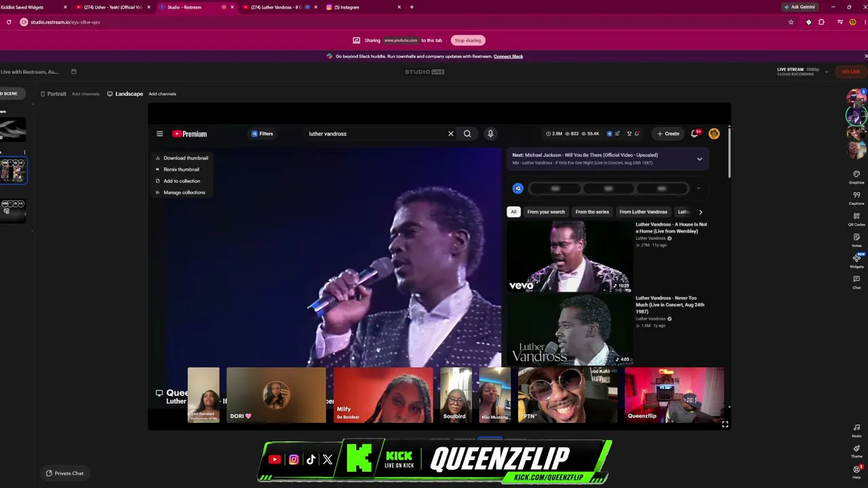Switch to the Instagram browser tab
Viewport: 868px width, 488px height.
tap(363, 7)
